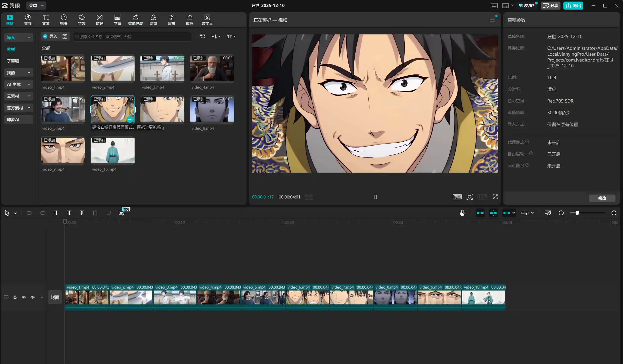623x364 pixels.
Task: Click the 修改 modify button
Action: coord(602,198)
